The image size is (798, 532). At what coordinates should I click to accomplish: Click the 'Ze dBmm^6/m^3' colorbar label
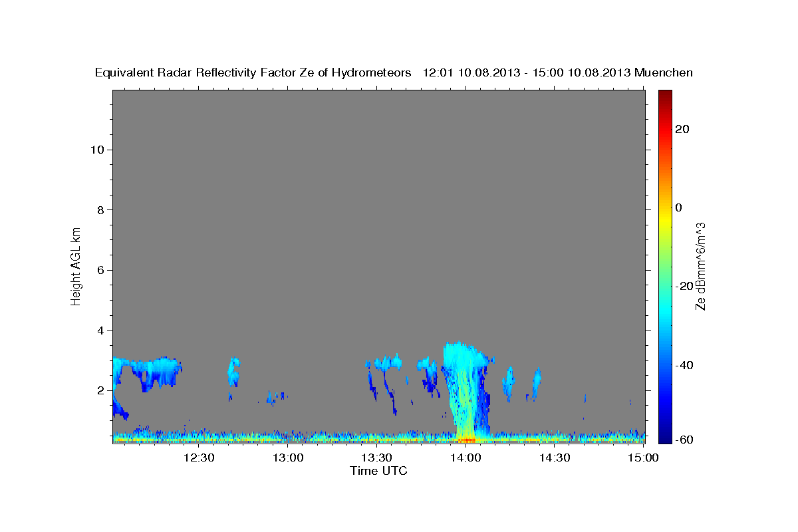tap(700, 266)
